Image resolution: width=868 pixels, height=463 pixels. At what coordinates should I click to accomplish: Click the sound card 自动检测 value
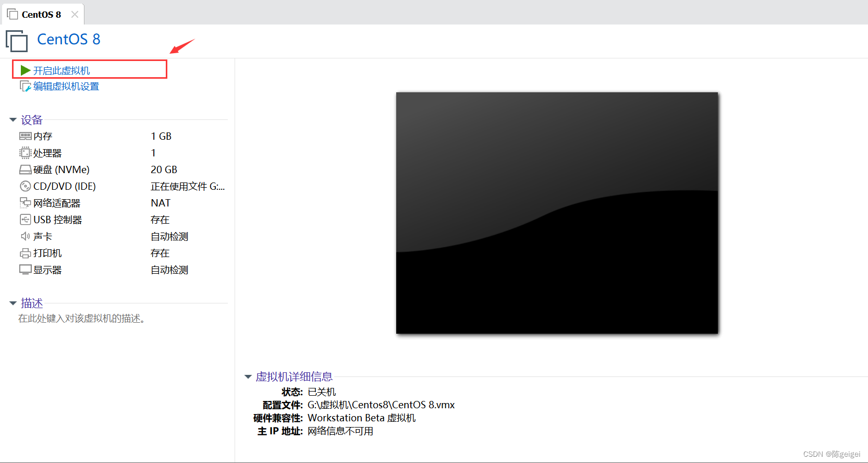(x=169, y=236)
